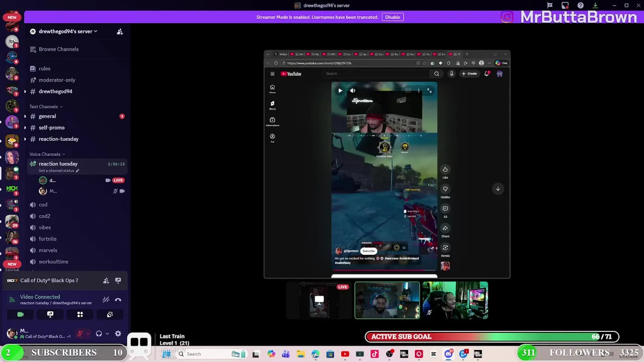Click the invite people icon beside server name
Image resolution: width=644 pixels, height=362 pixels.
pyautogui.click(x=120, y=32)
